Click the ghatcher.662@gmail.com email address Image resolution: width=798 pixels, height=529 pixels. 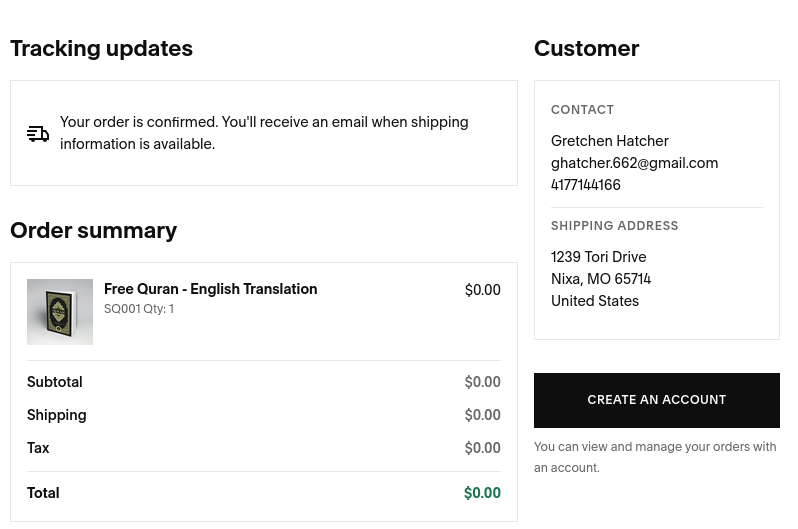634,163
